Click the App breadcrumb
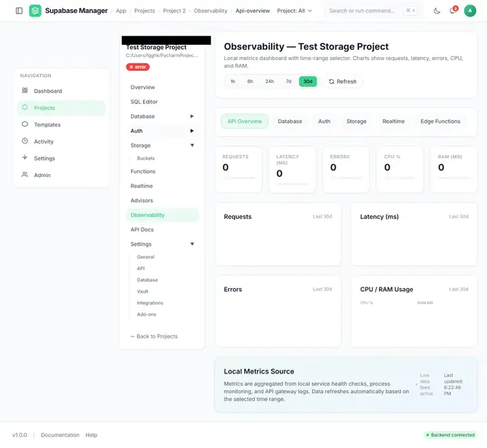 121,11
